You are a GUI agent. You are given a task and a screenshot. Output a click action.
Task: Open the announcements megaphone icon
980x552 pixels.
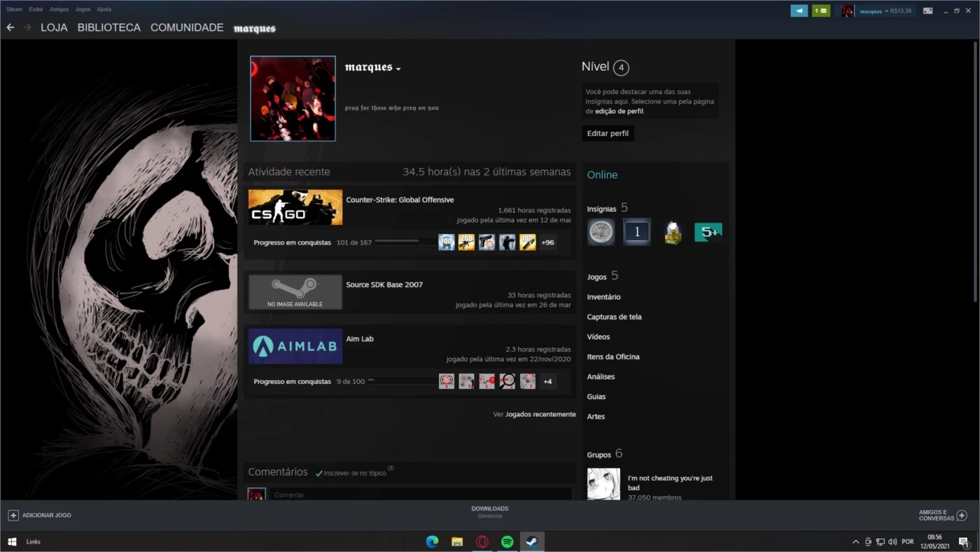coord(799,11)
